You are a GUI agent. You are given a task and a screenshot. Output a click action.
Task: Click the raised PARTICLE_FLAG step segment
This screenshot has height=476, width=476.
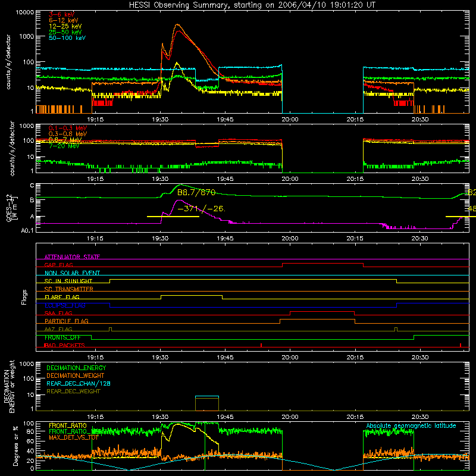point(317,320)
